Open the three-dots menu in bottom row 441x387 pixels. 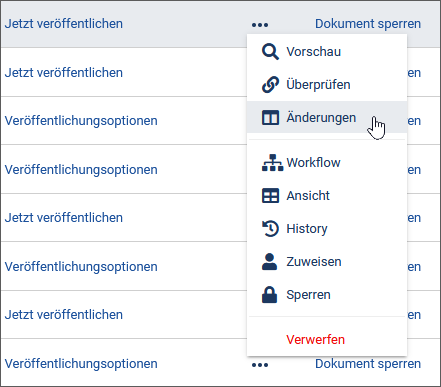(260, 365)
